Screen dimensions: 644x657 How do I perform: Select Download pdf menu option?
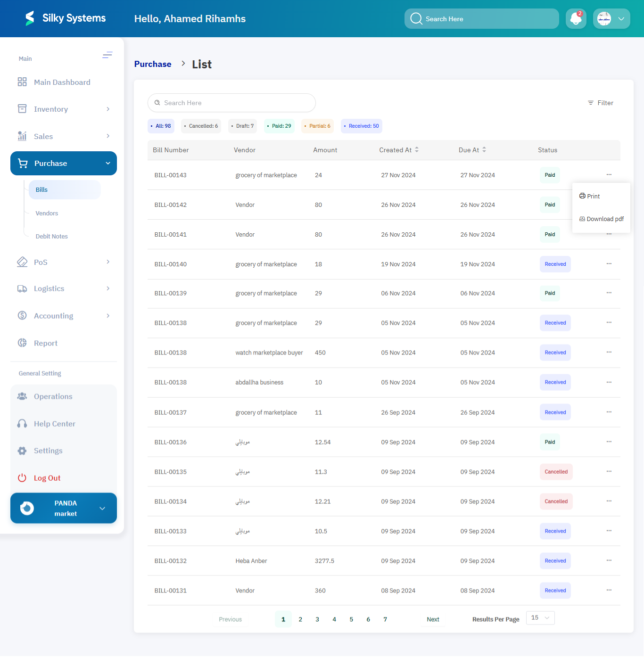(x=602, y=219)
